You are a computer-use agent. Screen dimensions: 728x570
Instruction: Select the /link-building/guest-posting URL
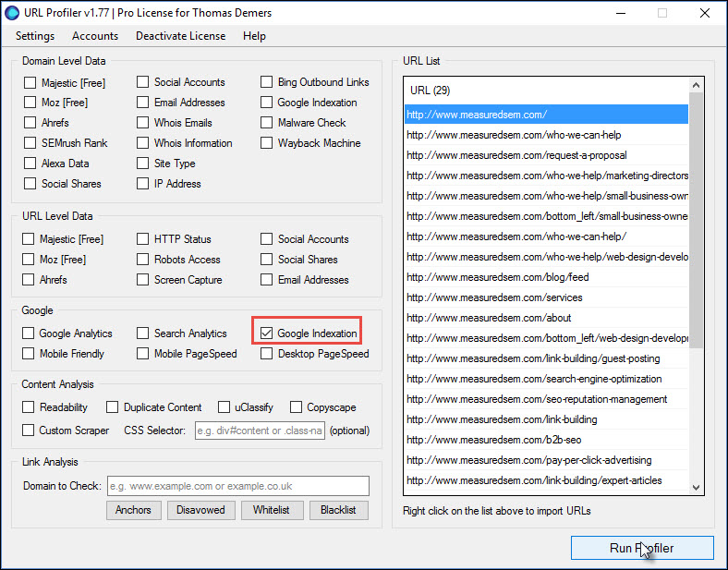coord(546,358)
